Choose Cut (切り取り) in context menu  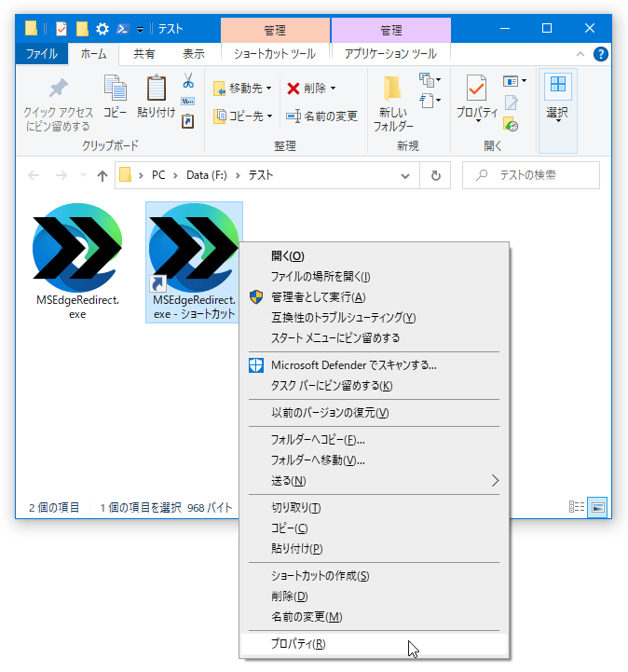374,508
